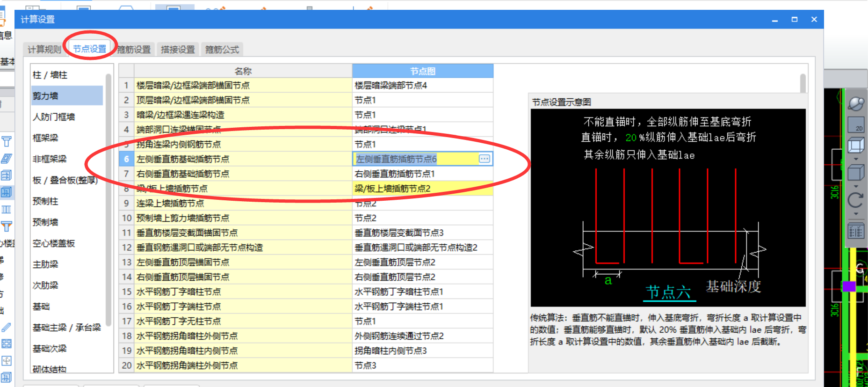868x387 pixels.
Task: Click the cell 拐角暗柱内侧节点3
Action: point(423,350)
